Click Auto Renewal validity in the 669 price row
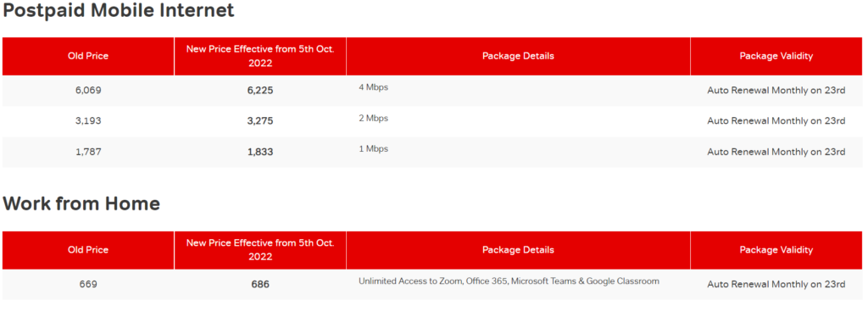Image resolution: width=868 pixels, height=317 pixels. click(x=776, y=284)
